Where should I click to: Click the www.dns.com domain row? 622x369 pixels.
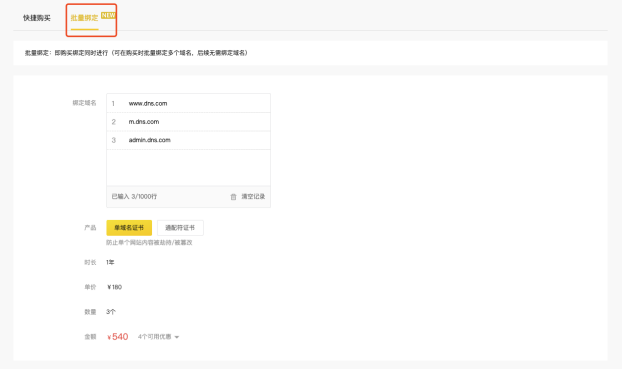pos(188,103)
